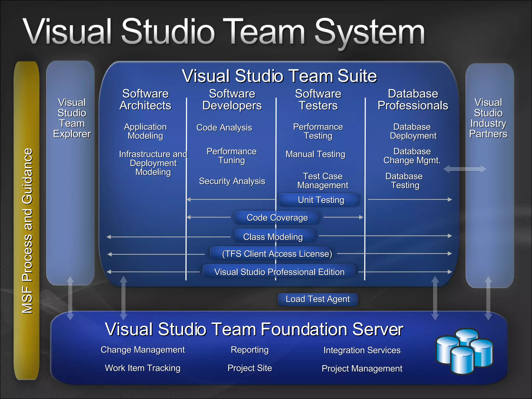
Task: Click the Code Analysis text
Action: 224,128
